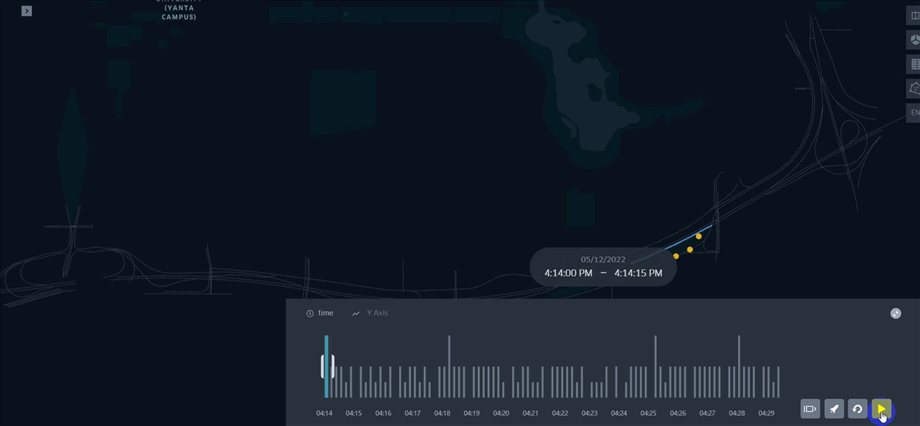
Task: Click the 04:16 timeline tick label
Action: (x=383, y=413)
